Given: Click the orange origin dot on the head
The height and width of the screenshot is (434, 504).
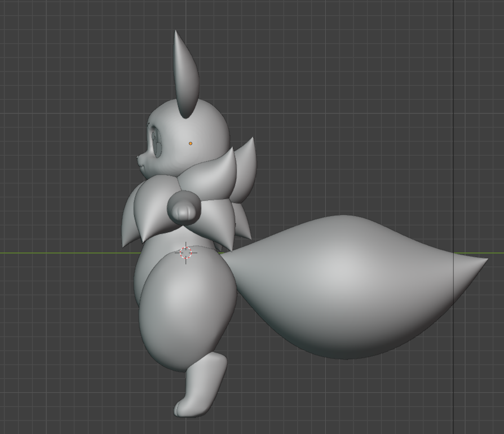Looking at the screenshot, I should click(191, 144).
